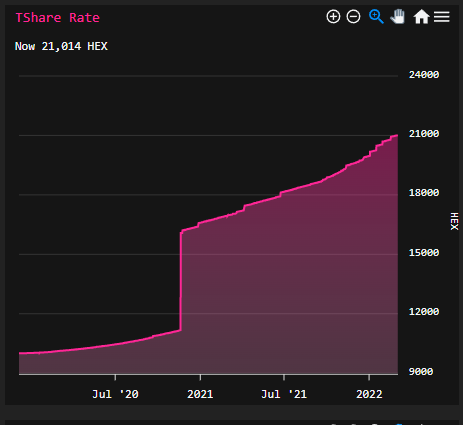Click the 9000 y-axis label
The image size is (463, 425).
coord(421,372)
